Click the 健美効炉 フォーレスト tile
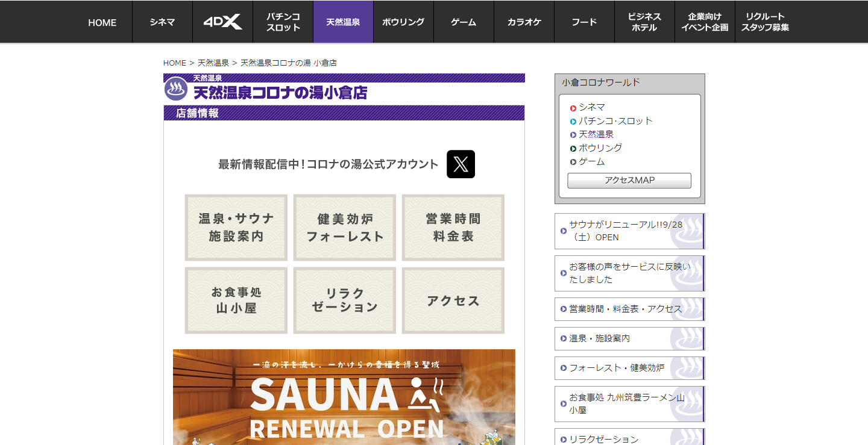The height and width of the screenshot is (445, 868). click(x=345, y=228)
